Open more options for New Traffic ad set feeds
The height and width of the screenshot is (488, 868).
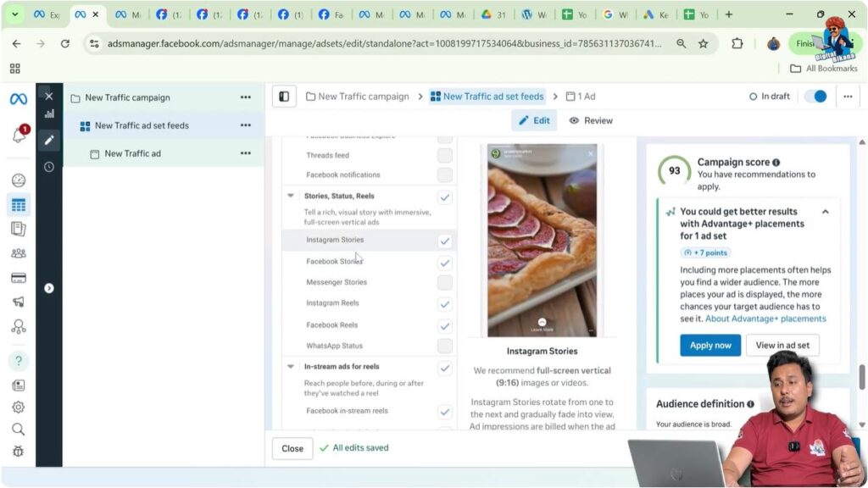(246, 125)
